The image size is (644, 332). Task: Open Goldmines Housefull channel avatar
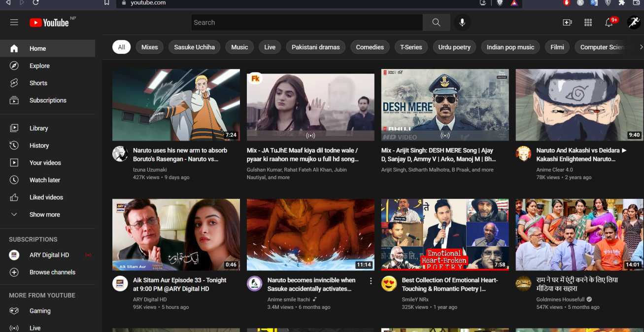click(524, 284)
